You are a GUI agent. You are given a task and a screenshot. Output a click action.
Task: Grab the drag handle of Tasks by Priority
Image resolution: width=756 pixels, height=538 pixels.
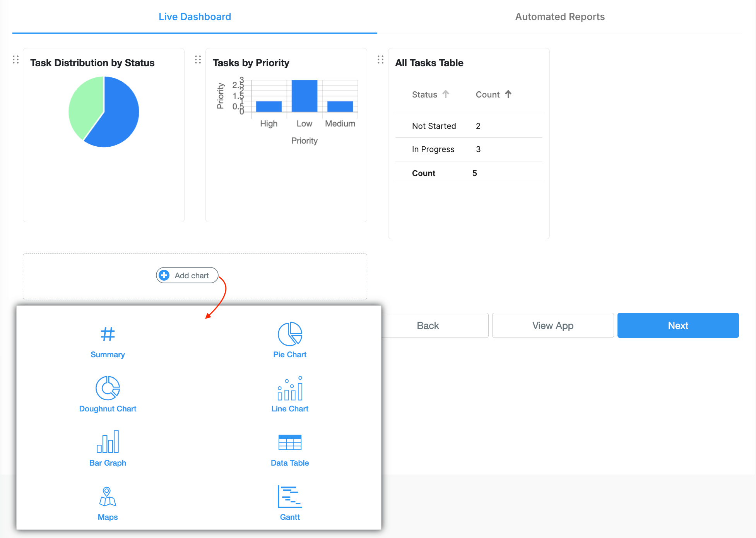pos(198,60)
